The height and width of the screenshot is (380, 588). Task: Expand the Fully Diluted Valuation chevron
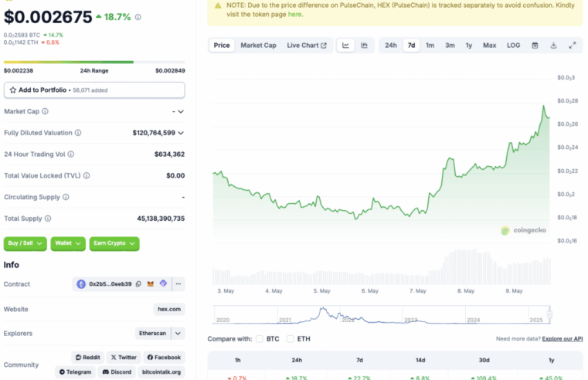(181, 133)
